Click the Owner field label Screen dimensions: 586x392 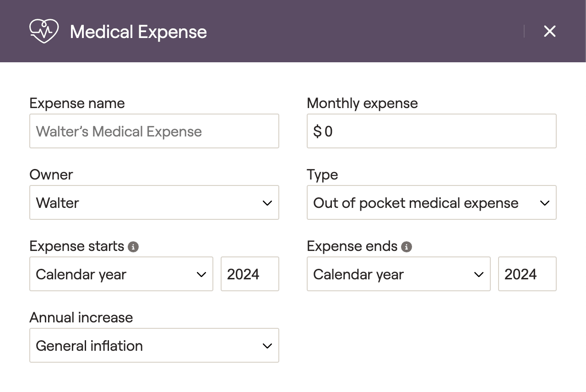click(51, 174)
